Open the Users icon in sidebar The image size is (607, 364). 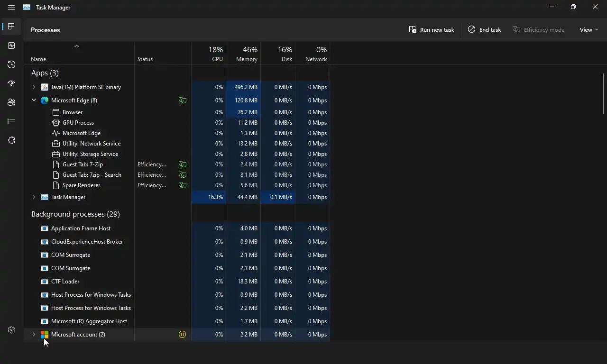coord(11,102)
